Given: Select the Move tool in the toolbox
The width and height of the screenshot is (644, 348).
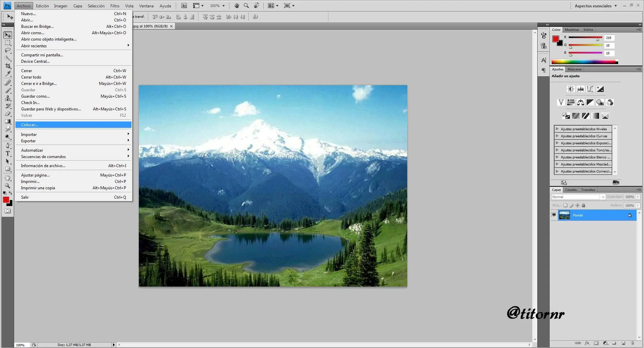Looking at the screenshot, I should (8, 35).
